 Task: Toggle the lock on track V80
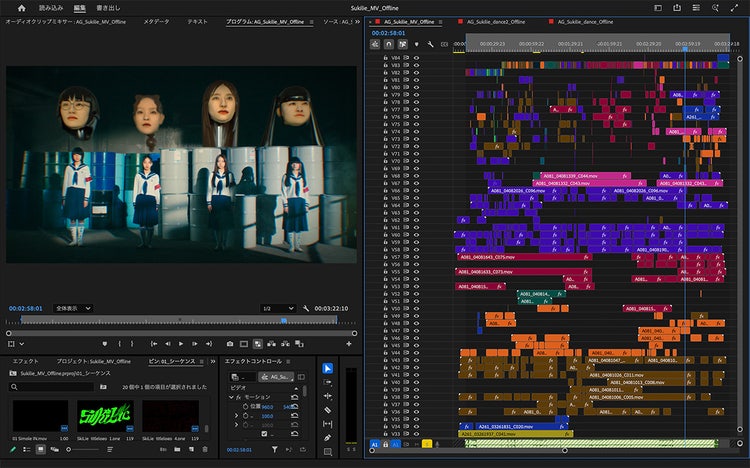click(x=385, y=87)
